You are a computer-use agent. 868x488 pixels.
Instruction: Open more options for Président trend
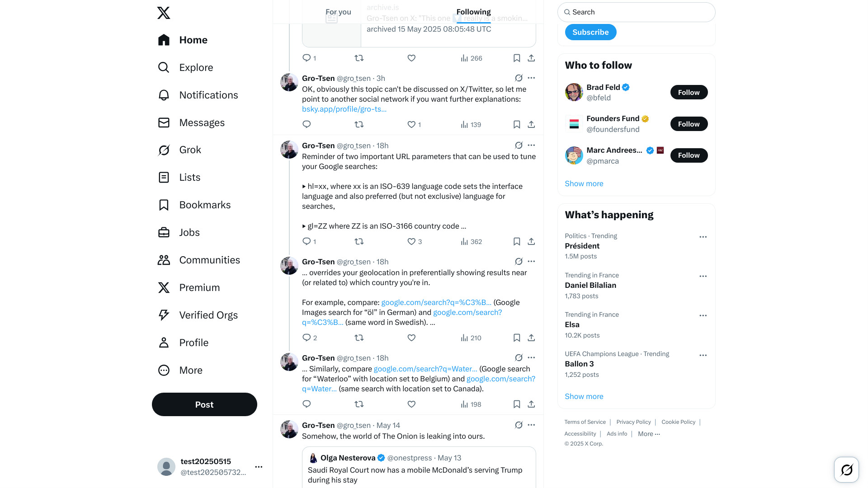click(x=703, y=237)
